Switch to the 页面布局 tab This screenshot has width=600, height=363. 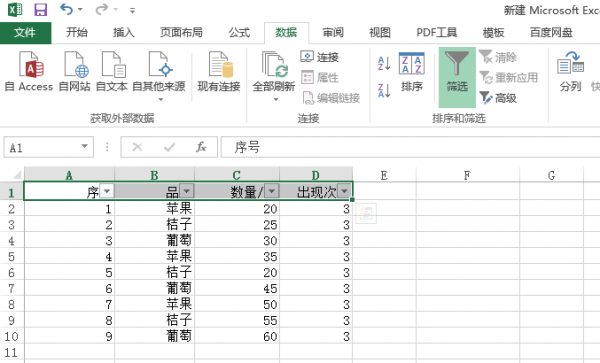(181, 33)
